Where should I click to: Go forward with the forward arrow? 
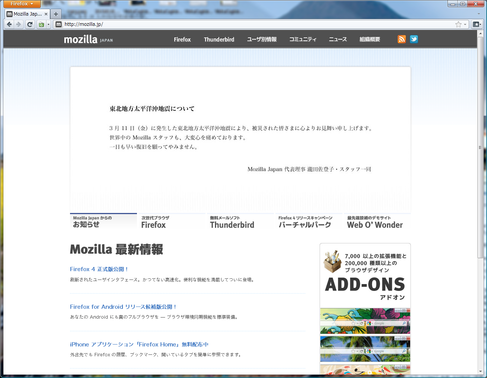[x=18, y=24]
